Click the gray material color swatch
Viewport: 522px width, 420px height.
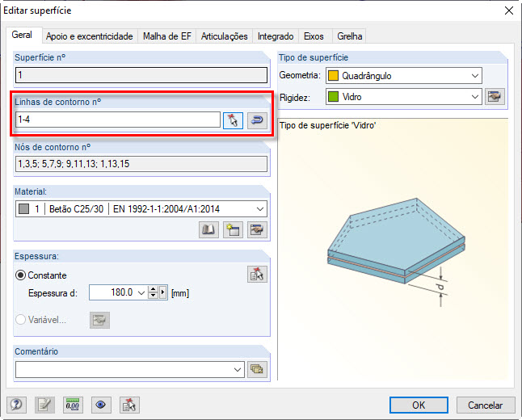(x=23, y=209)
